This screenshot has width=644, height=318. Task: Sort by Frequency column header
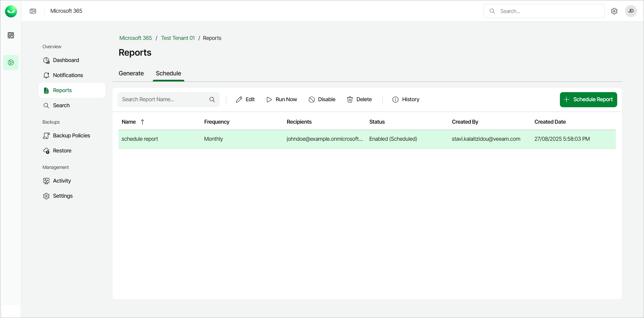coord(217,122)
